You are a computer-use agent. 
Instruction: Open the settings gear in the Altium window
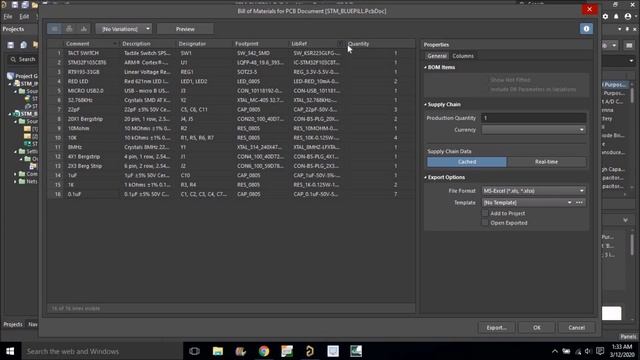[x=605, y=16]
